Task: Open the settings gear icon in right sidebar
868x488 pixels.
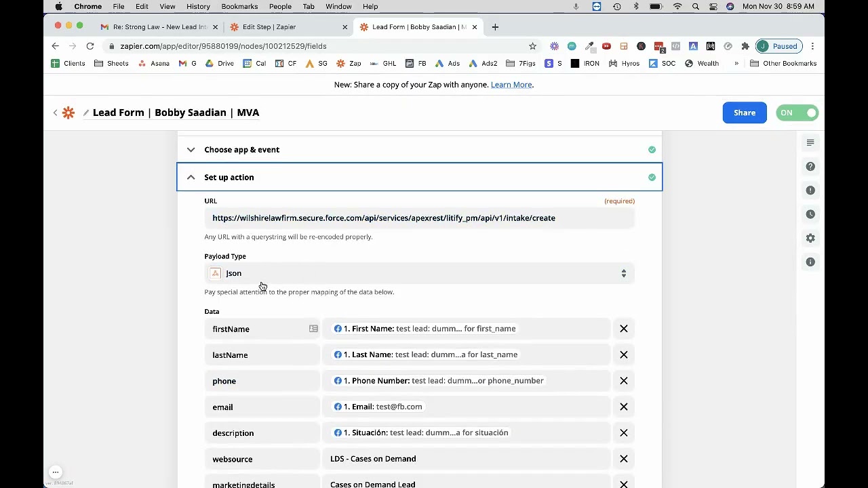Action: pos(810,238)
